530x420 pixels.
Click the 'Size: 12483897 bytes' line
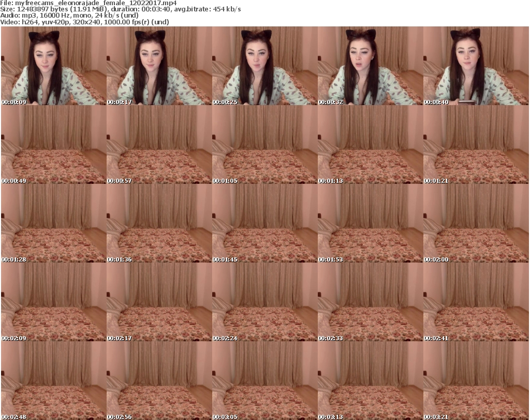(x=120, y=9)
